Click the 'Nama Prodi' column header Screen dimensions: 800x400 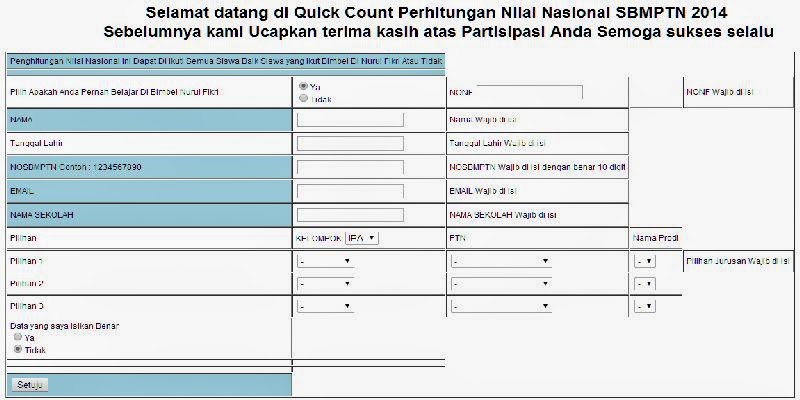tap(655, 238)
